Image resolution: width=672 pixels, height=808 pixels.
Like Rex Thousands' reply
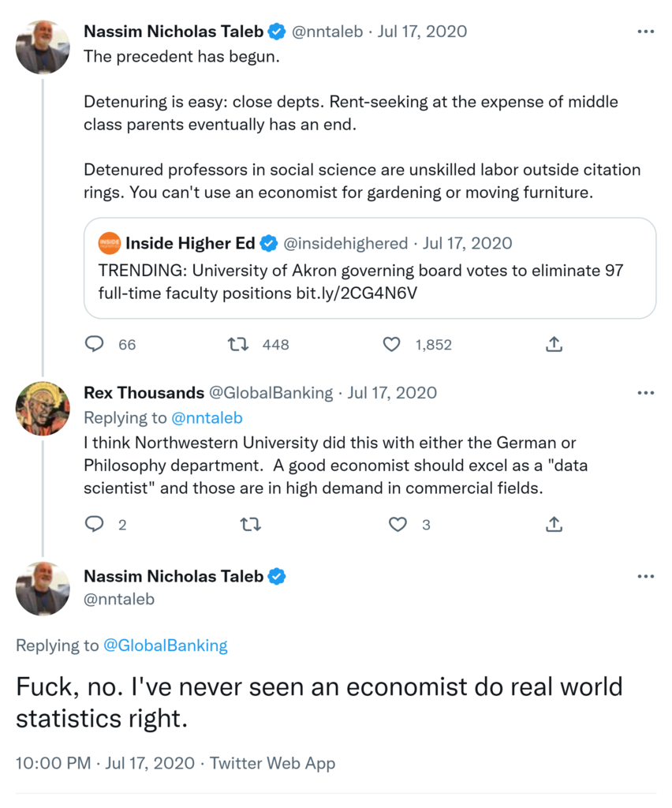tap(398, 524)
